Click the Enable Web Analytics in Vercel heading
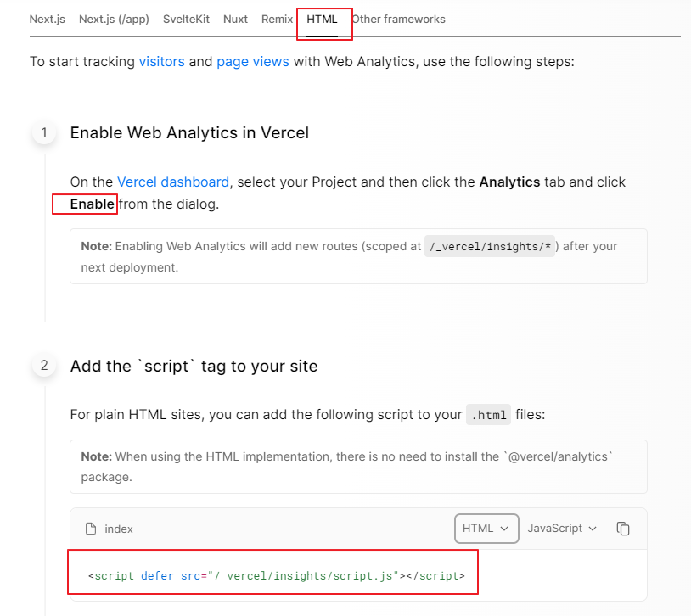 tap(189, 132)
